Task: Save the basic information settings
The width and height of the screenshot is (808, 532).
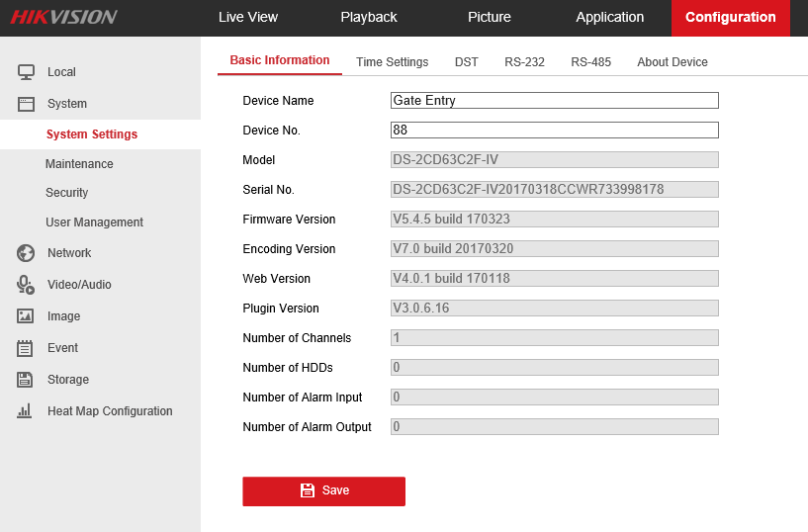Action: point(324,491)
